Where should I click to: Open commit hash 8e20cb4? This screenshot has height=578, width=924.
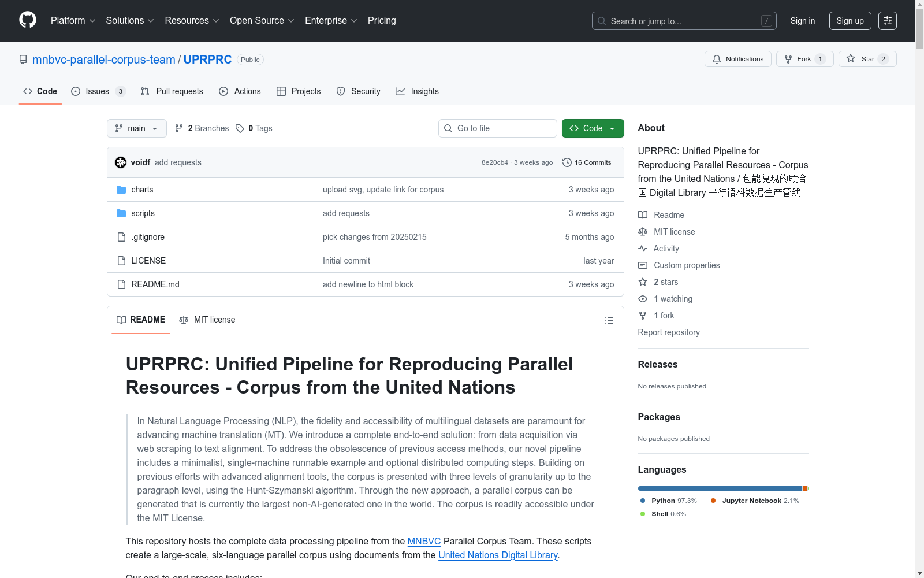click(495, 162)
